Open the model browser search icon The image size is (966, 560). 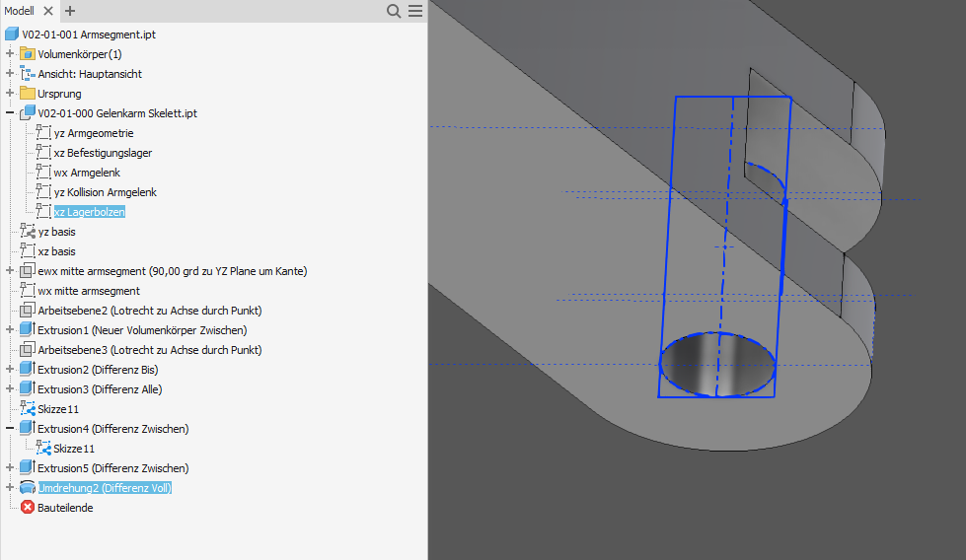[x=394, y=11]
